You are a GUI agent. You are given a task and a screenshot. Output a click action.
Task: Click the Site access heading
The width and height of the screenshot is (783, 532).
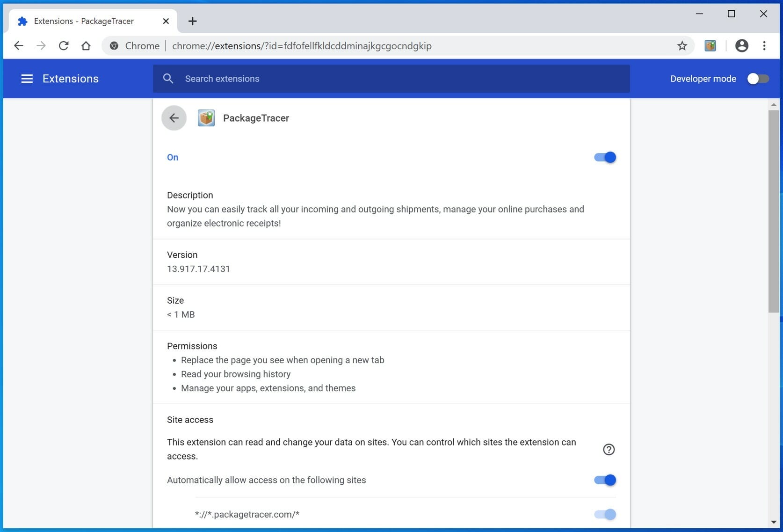coord(190,420)
